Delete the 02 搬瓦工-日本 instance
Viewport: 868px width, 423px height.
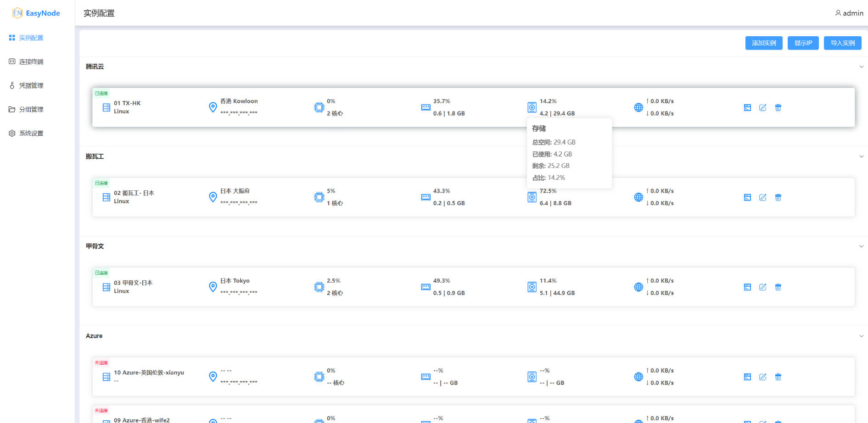[x=778, y=197]
